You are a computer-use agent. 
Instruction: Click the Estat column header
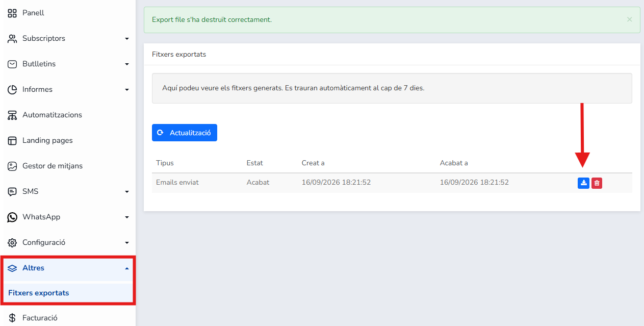(x=255, y=163)
